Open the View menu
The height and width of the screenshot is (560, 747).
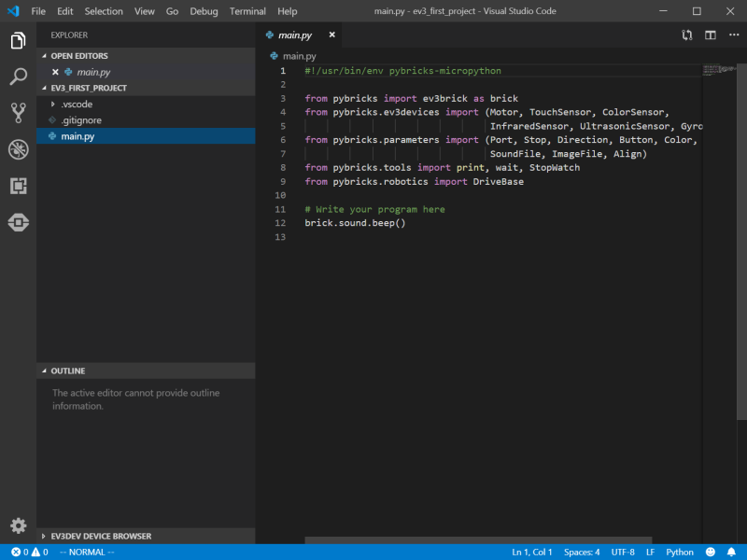pos(145,11)
